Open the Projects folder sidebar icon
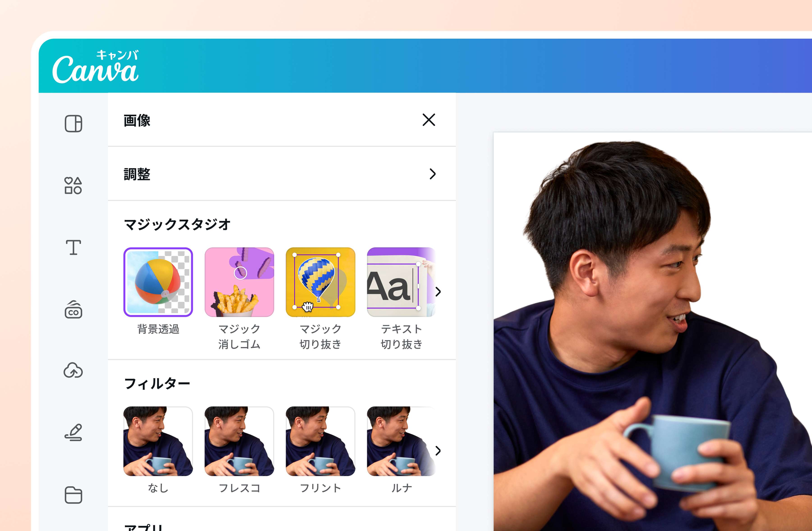Image resolution: width=812 pixels, height=531 pixels. pyautogui.click(x=73, y=495)
